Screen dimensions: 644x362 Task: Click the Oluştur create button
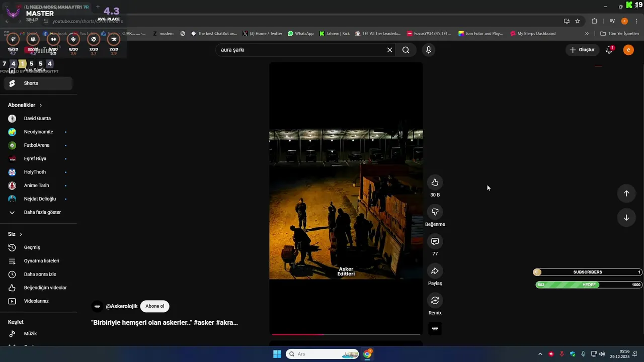pyautogui.click(x=582, y=50)
